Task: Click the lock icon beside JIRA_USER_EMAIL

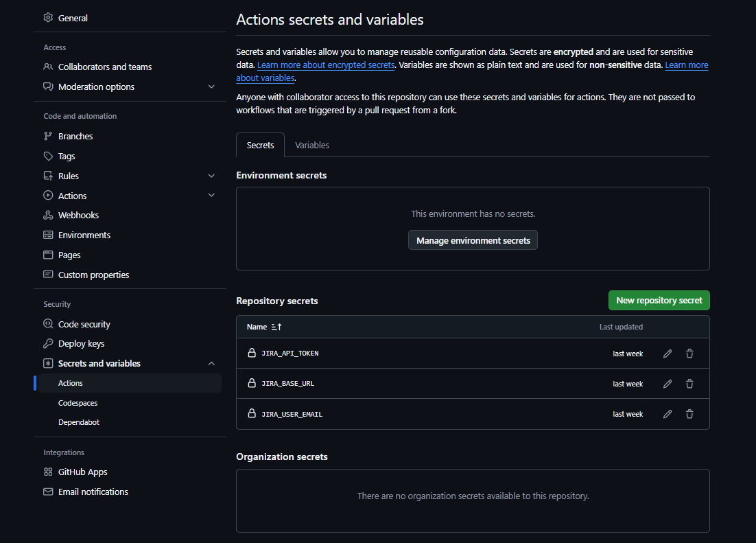Action: [252, 413]
